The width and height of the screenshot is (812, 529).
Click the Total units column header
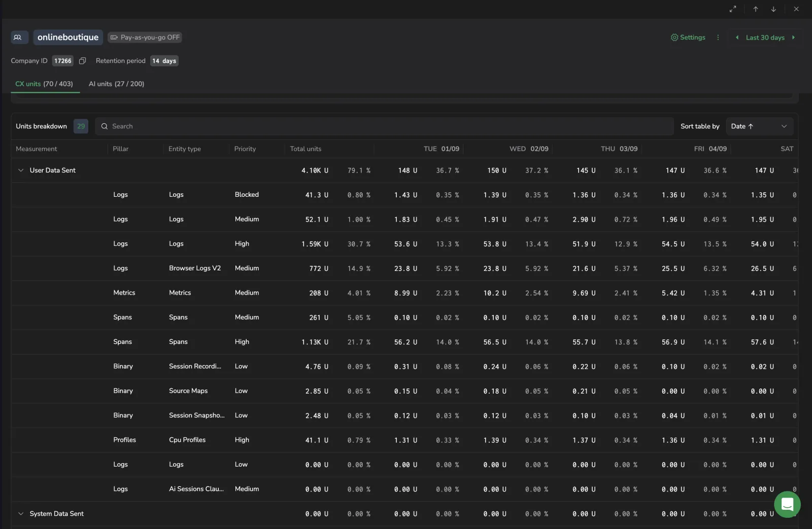tap(306, 149)
